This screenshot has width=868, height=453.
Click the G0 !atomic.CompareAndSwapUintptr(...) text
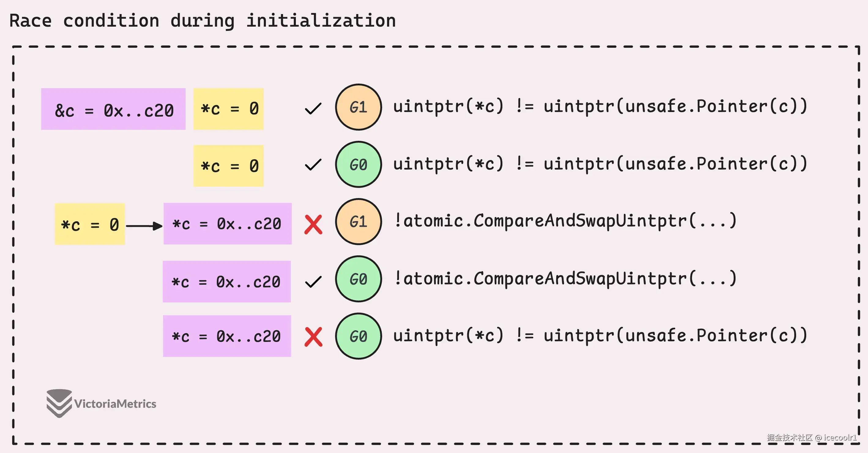coord(565,279)
